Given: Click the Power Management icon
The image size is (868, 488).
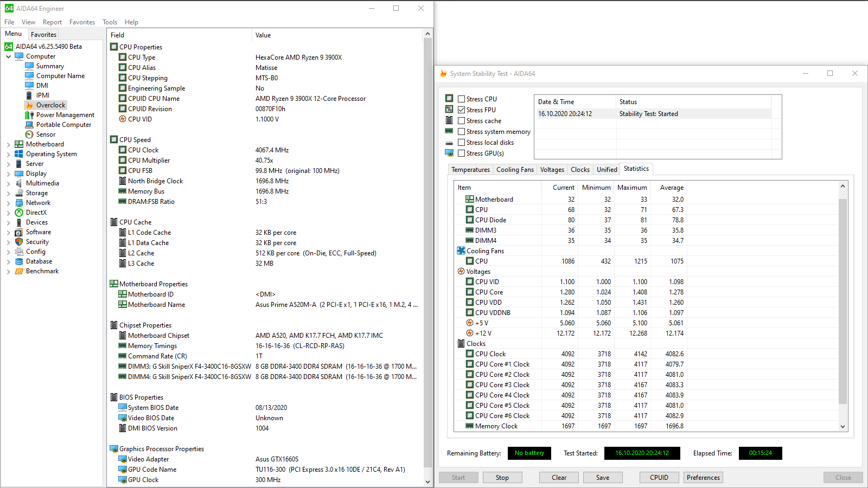Looking at the screenshot, I should (x=29, y=115).
